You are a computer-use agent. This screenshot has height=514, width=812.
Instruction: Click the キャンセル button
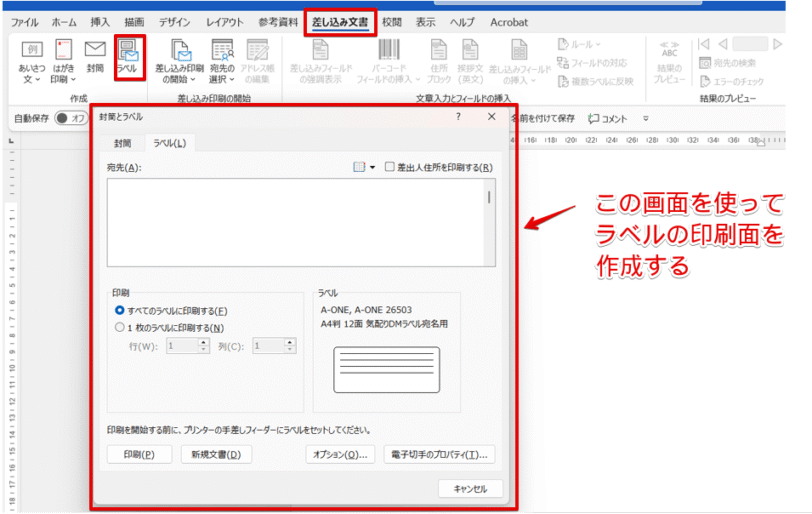(470, 489)
